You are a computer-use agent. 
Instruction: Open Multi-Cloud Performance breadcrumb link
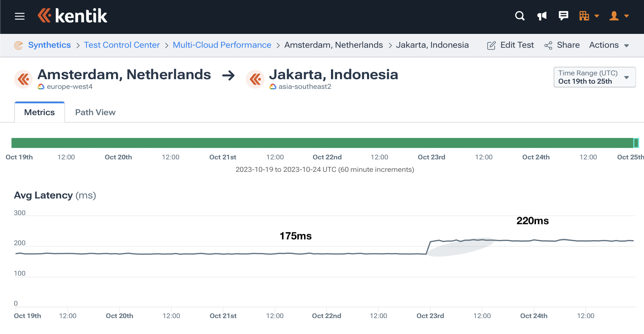(222, 45)
